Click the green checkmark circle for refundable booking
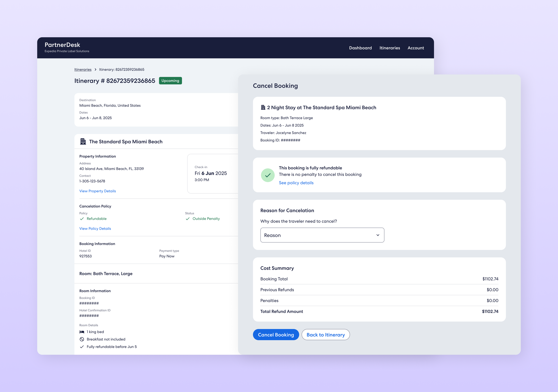The height and width of the screenshot is (392, 558). click(268, 175)
